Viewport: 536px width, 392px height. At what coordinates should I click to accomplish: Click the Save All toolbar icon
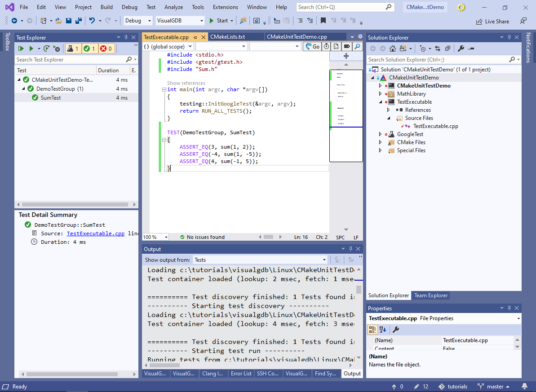point(79,21)
